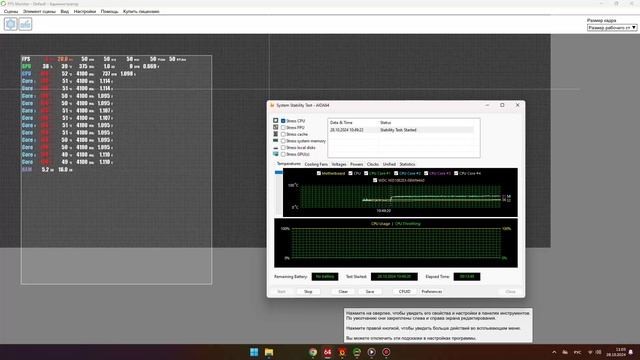Image resolution: width=640 pixels, height=360 pixels.
Task: Open File Explorer from the taskbar
Action: [269, 352]
